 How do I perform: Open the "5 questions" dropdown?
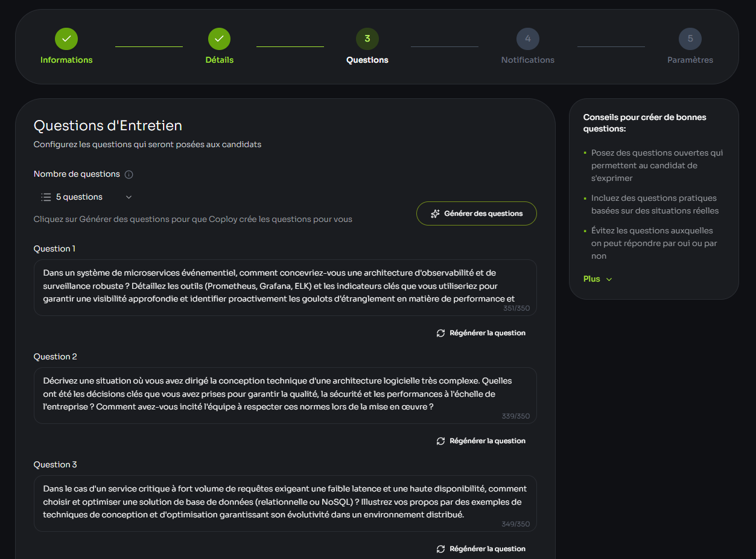click(84, 197)
